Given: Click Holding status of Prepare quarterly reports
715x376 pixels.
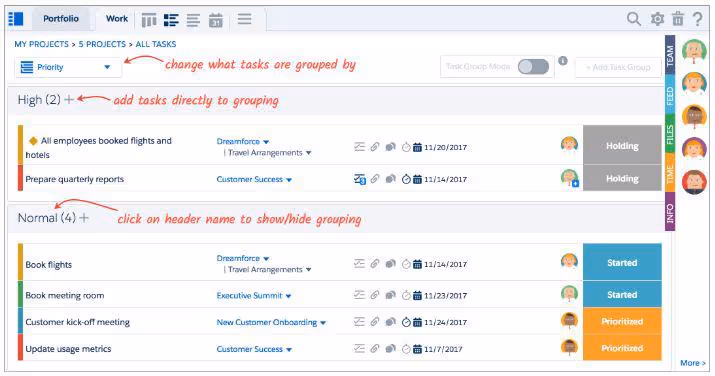Looking at the screenshot, I should (622, 179).
